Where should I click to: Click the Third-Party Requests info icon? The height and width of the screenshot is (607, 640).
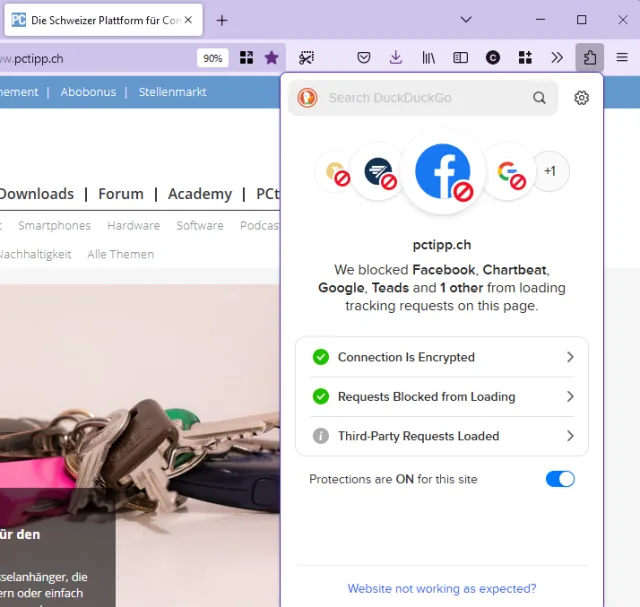(x=321, y=436)
